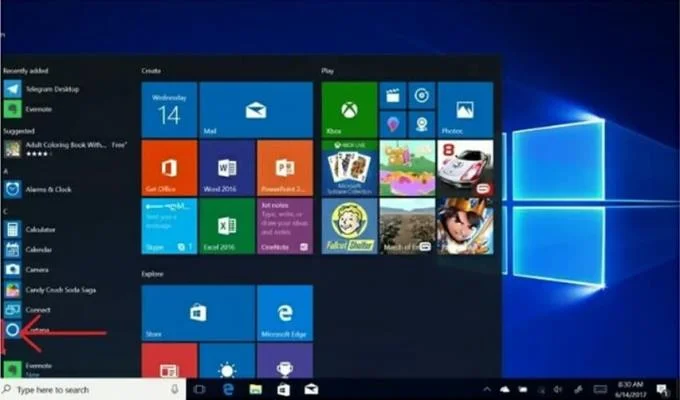Click the taskbar clock and date

tap(631, 390)
